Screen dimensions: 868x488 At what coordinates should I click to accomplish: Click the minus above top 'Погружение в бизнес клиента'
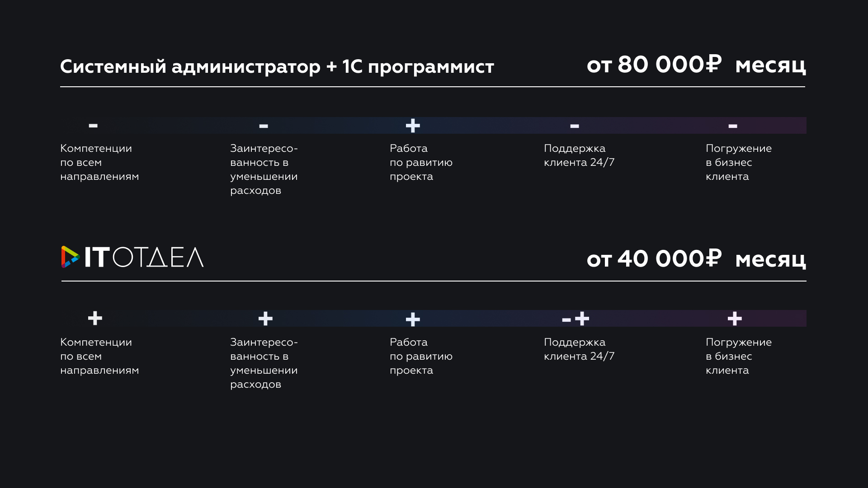(733, 126)
